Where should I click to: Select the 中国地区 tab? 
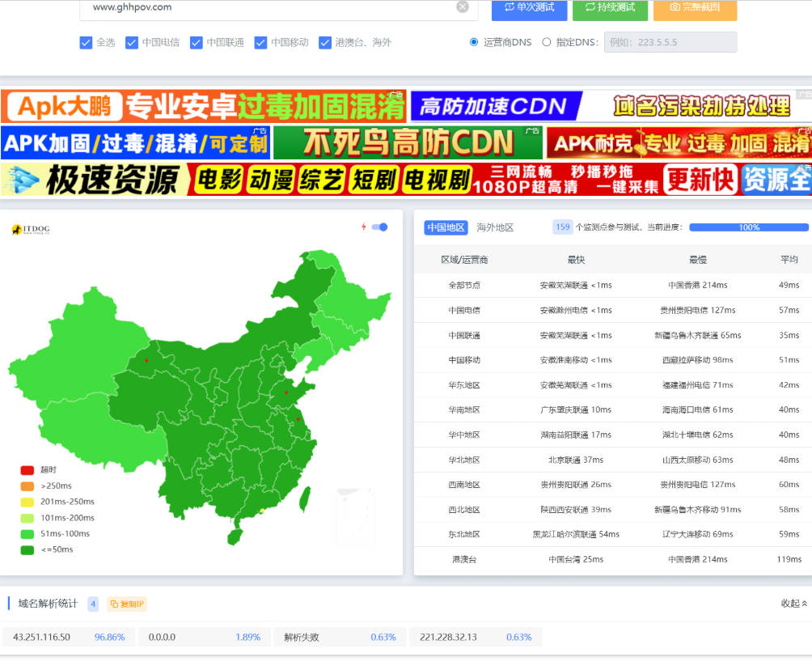click(446, 227)
